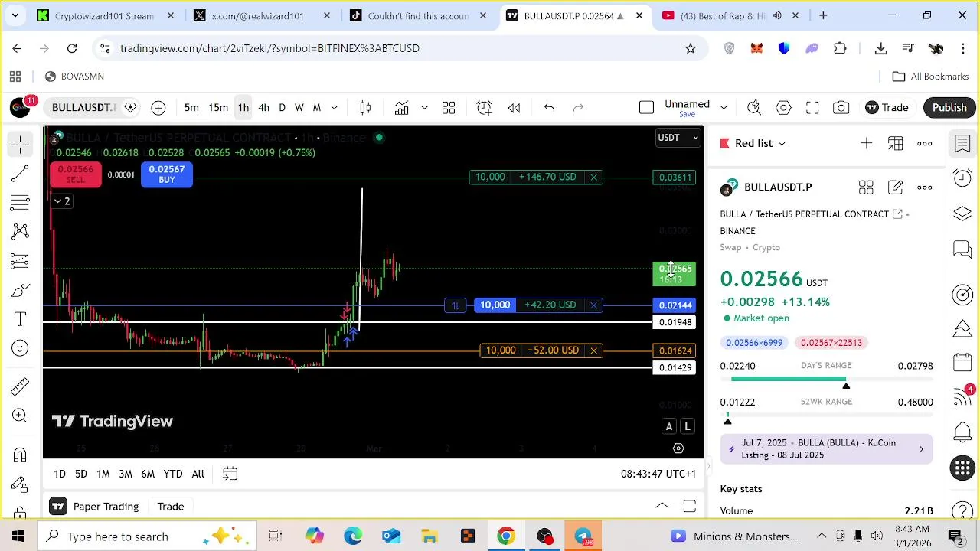Open the emoji and icons tool
The image size is (980, 551).
pos(21,348)
